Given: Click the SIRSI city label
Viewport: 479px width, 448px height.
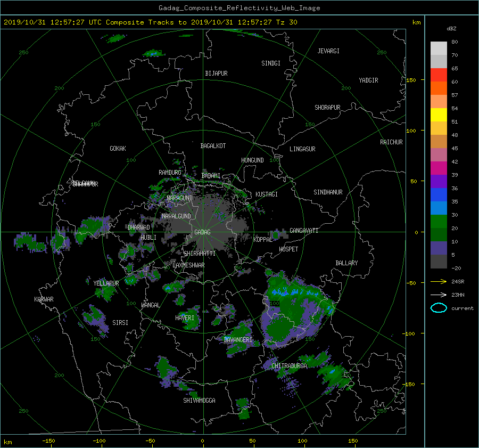Looking at the screenshot, I should (x=120, y=323).
